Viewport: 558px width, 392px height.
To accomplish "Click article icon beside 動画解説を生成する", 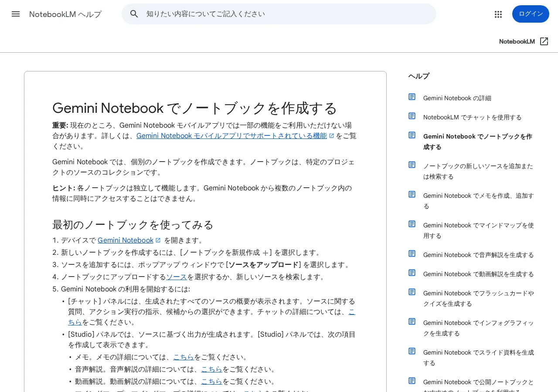I will coord(412,273).
